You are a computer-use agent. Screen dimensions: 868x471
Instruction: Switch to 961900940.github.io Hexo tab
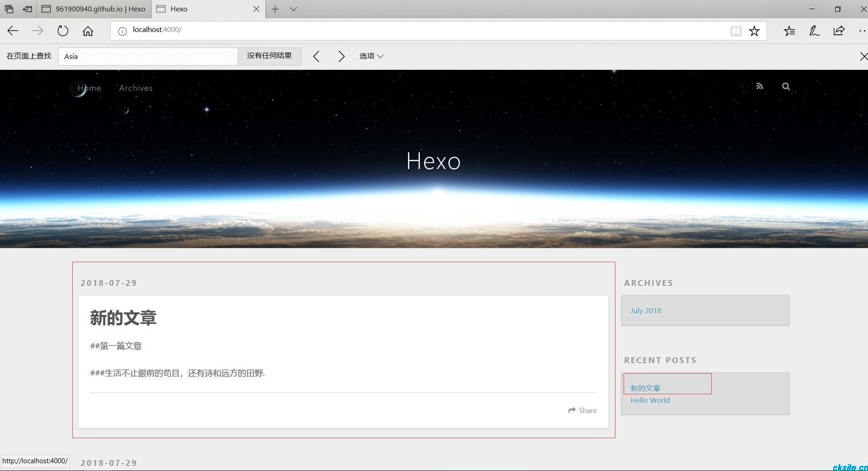tap(94, 9)
